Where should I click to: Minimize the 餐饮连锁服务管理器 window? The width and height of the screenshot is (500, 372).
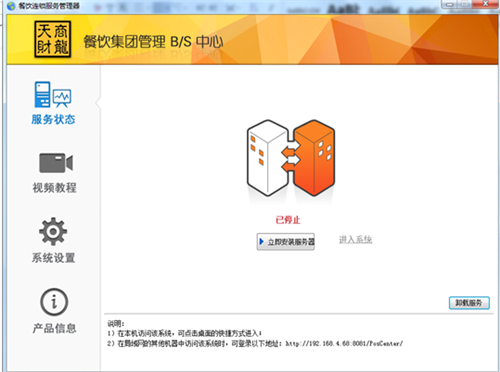450,4
